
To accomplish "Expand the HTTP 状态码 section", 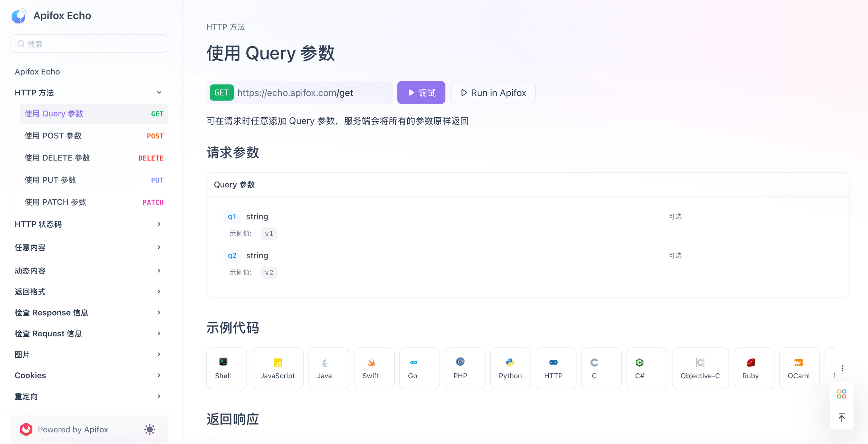I will coord(159,224).
